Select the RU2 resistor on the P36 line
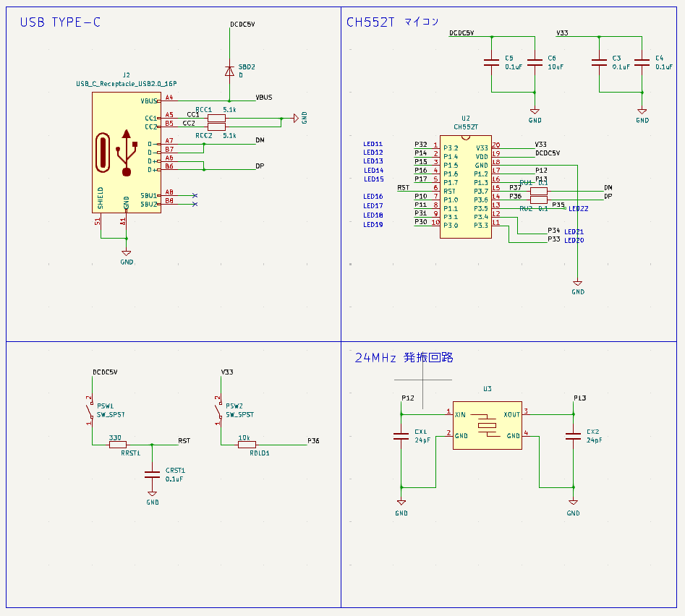Image resolution: width=685 pixels, height=616 pixels. click(539, 200)
